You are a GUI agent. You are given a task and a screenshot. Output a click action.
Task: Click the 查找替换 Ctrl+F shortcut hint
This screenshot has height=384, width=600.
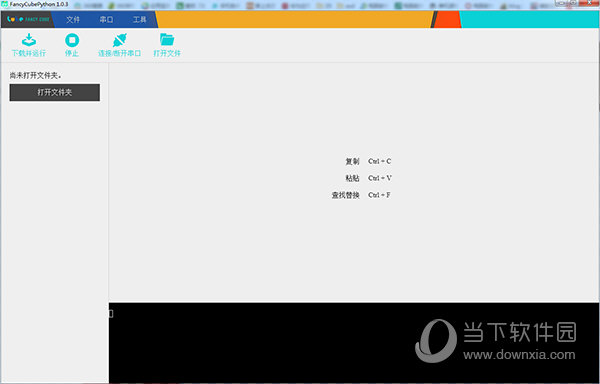(361, 195)
